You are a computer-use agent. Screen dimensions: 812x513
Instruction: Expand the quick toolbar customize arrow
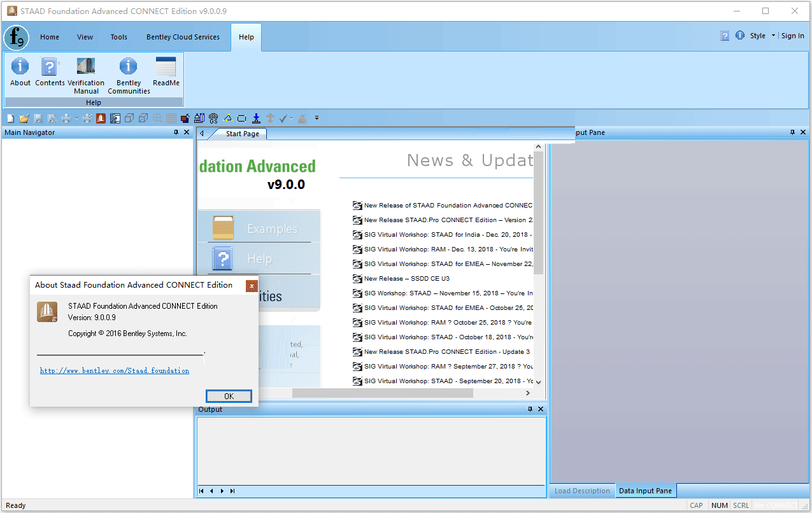pos(317,118)
